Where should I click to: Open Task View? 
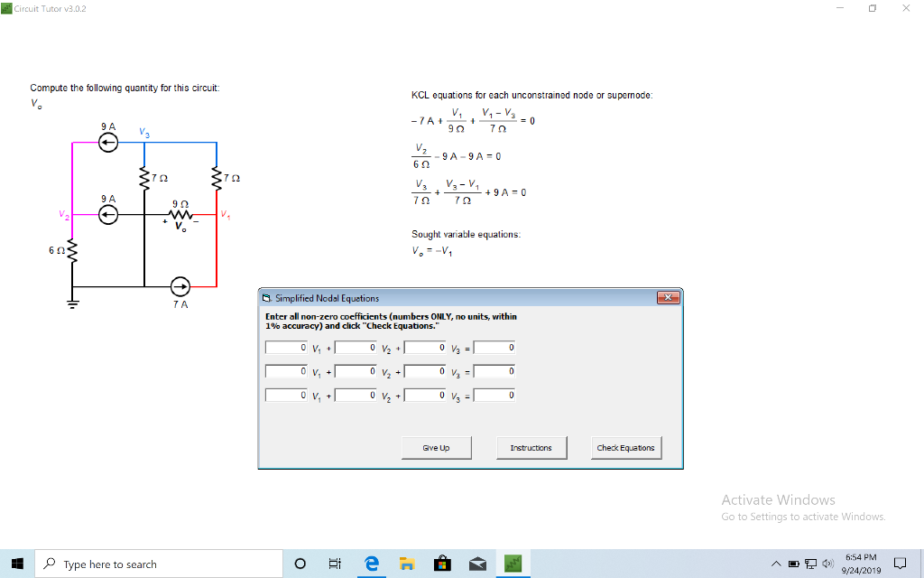[x=335, y=563]
